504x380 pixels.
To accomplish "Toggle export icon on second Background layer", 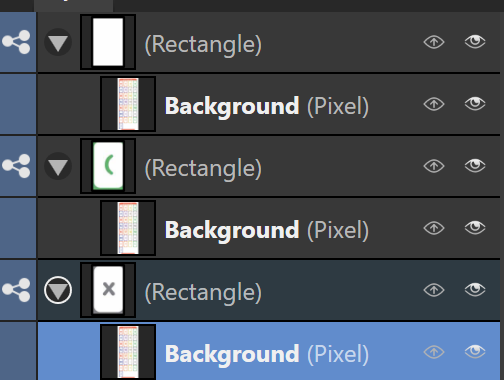I will pos(434,228).
